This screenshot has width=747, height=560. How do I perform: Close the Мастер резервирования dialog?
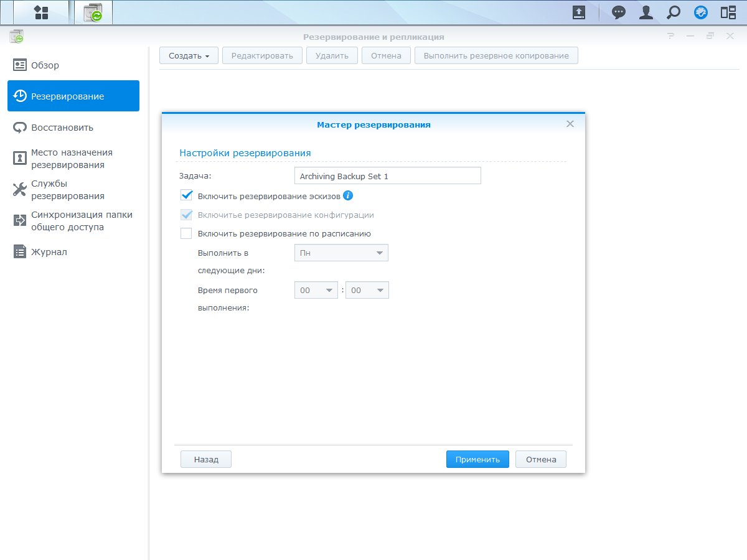point(570,124)
